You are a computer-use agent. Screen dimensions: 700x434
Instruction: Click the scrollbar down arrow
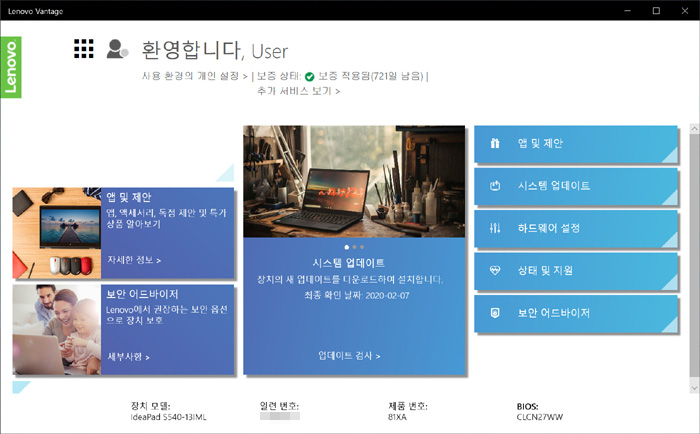tap(694, 387)
